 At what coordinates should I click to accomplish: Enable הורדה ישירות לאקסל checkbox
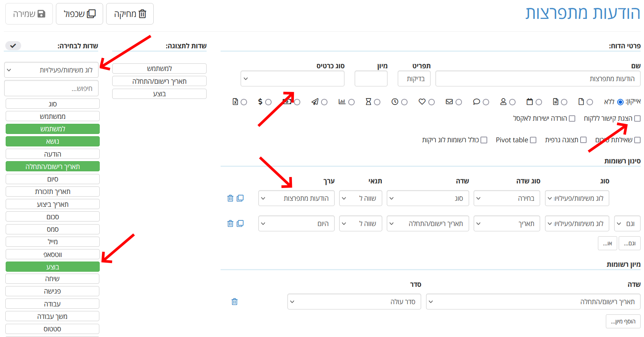(572, 118)
